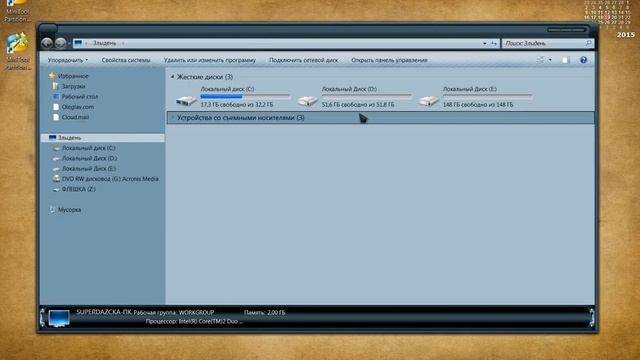Click the text 148 ГБ свободно из 148 ГБ
The width and height of the screenshot is (640, 360).
(x=478, y=105)
